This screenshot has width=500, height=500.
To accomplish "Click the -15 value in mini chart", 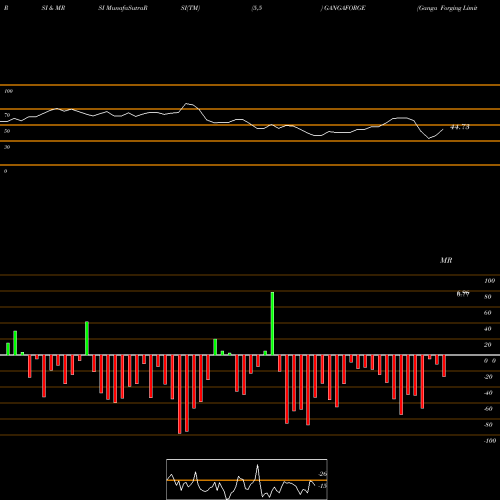I will (323, 486).
